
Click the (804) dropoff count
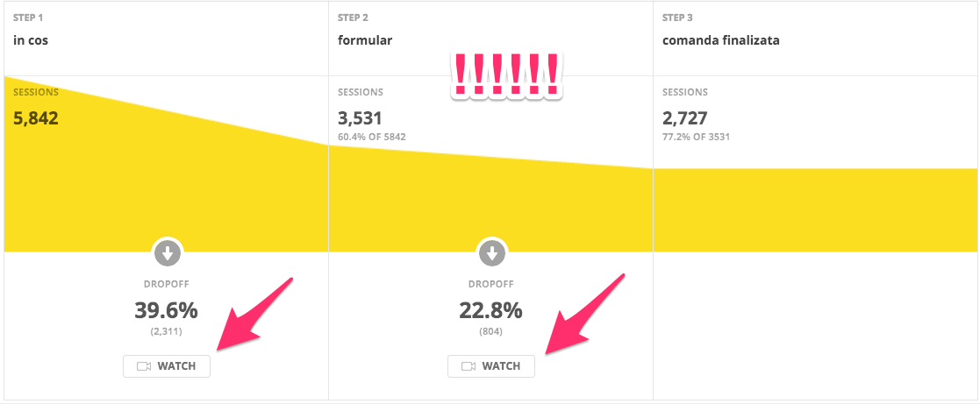[491, 331]
